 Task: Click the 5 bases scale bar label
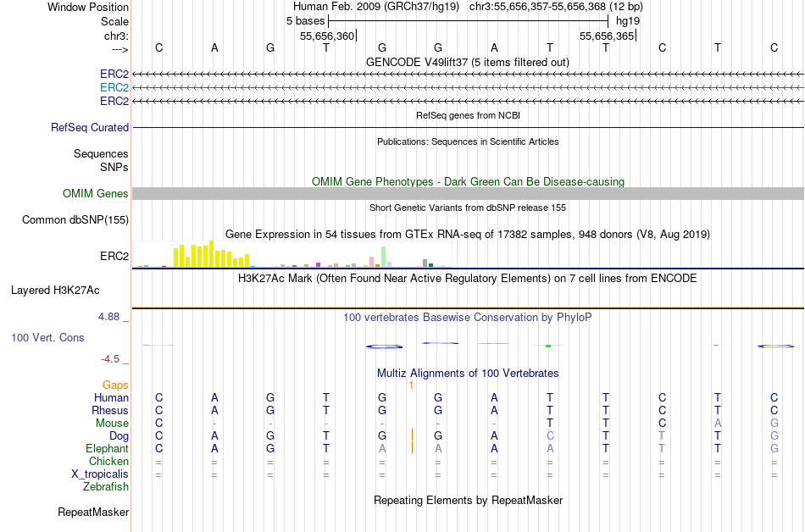[x=305, y=21]
